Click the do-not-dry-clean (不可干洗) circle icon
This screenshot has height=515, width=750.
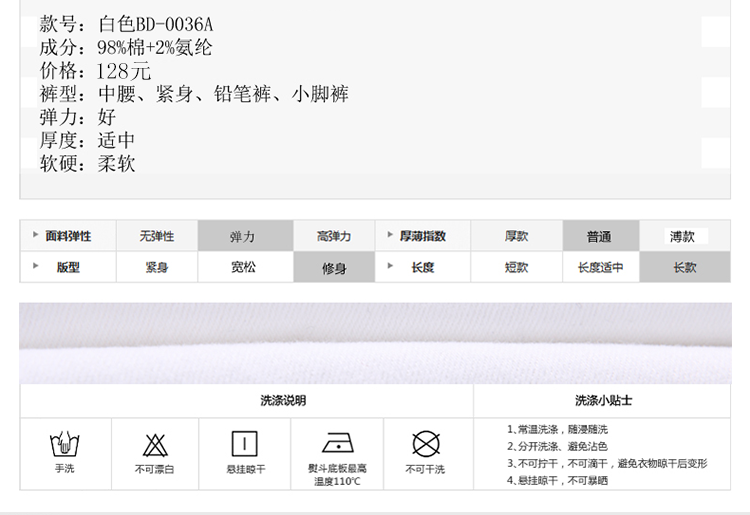(426, 443)
